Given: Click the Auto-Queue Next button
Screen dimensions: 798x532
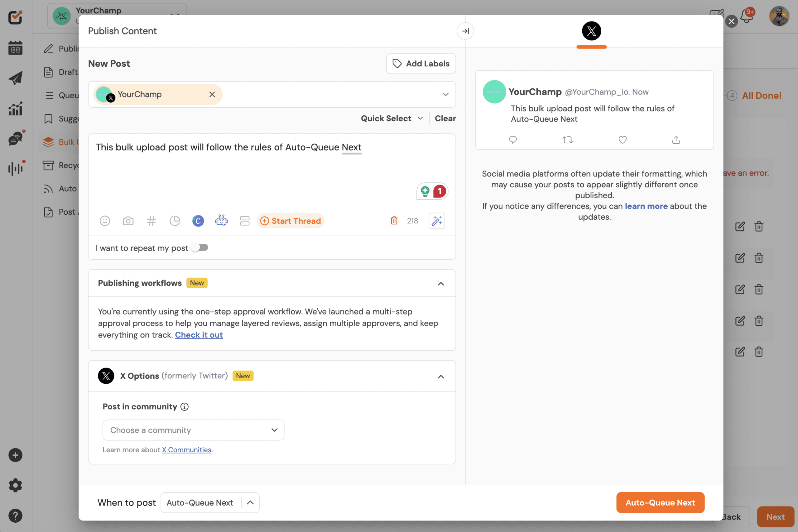Looking at the screenshot, I should coord(660,502).
